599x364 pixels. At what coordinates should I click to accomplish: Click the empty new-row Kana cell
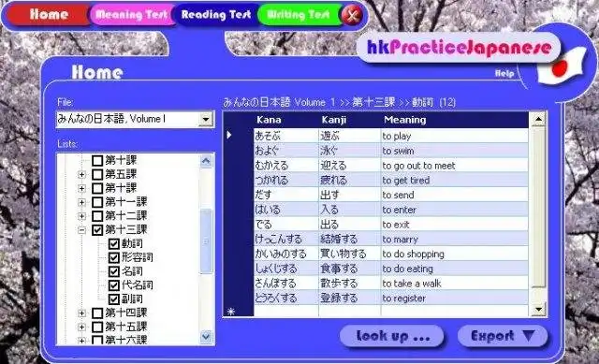(286, 312)
